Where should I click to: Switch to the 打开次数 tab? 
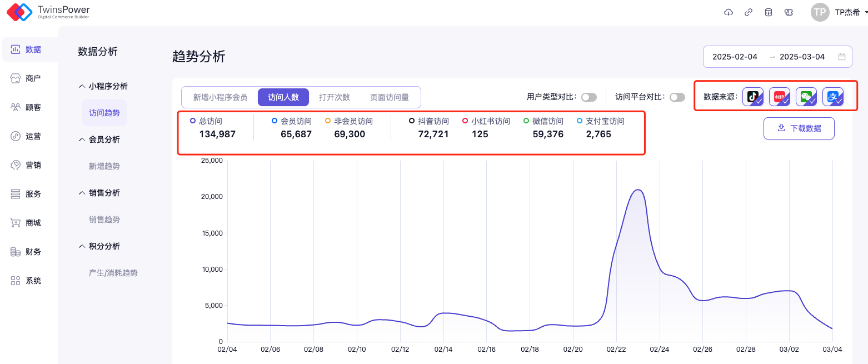click(335, 97)
